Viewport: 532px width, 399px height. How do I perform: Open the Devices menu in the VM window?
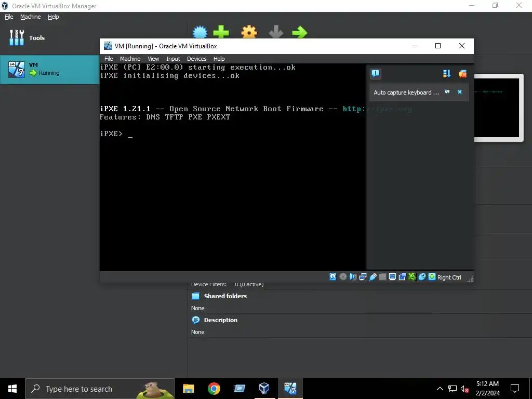coord(196,59)
